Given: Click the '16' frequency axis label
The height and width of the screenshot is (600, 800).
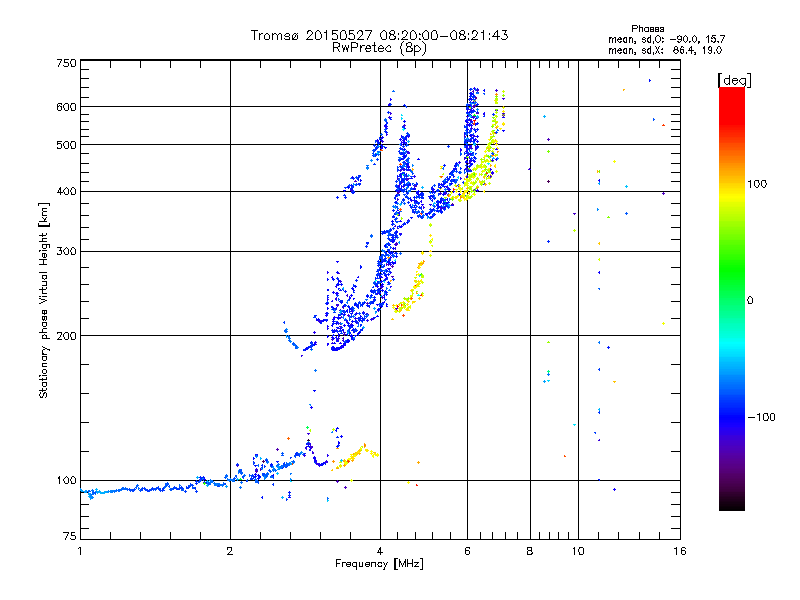Looking at the screenshot, I should (680, 551).
